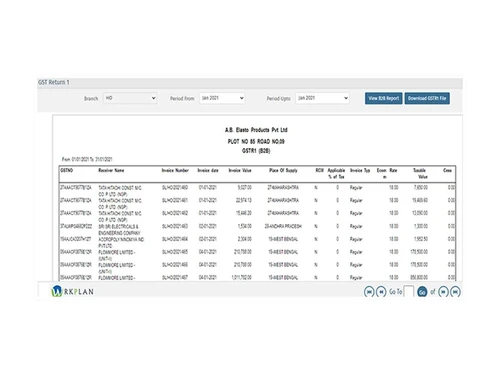Viewport: 500px width, 375px height.
Task: Select the SRI SRI ELECTRICALS receiver cell
Action: coord(119,229)
